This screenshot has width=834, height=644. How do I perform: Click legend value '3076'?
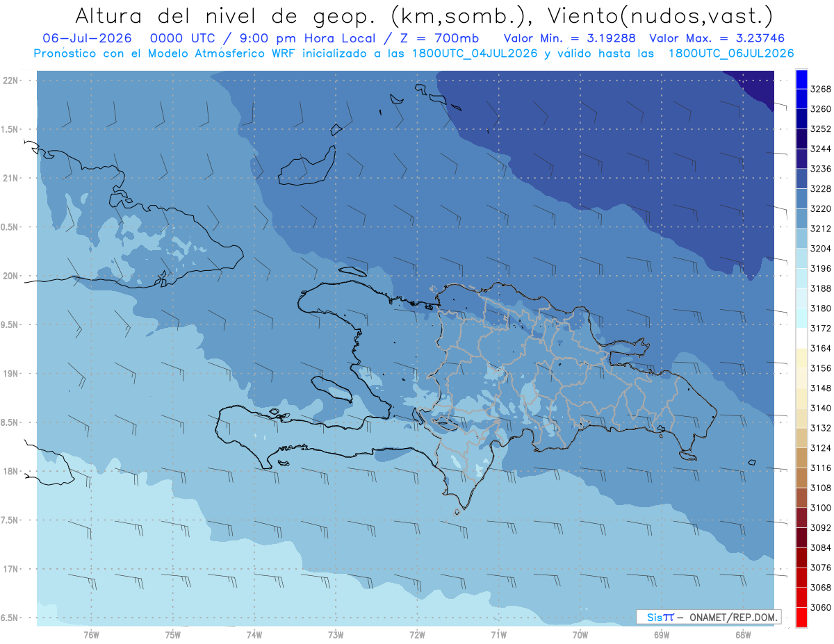(x=821, y=568)
